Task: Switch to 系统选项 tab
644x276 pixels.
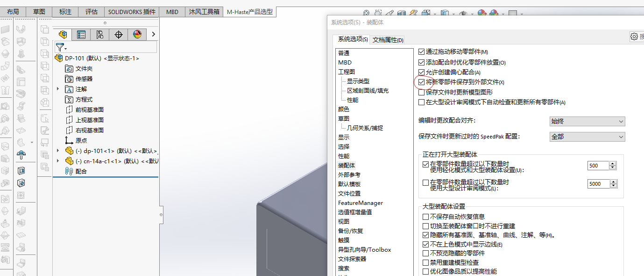Action: click(353, 39)
